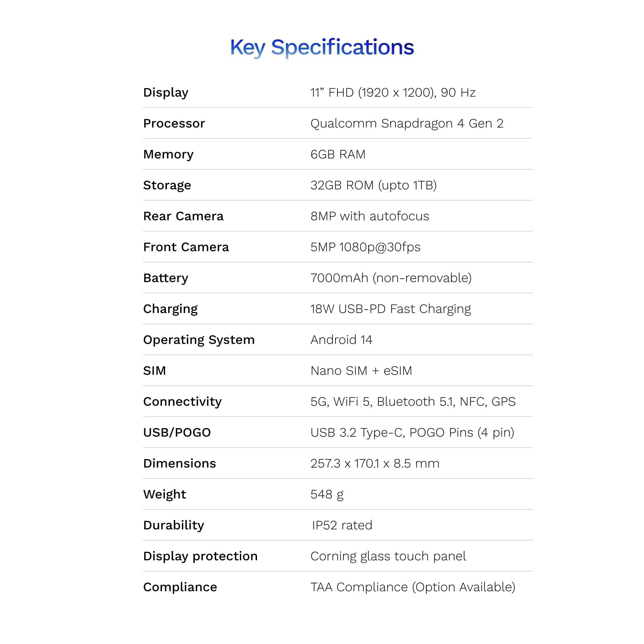Select the Storage row label
The image size is (644, 644).
click(x=167, y=186)
